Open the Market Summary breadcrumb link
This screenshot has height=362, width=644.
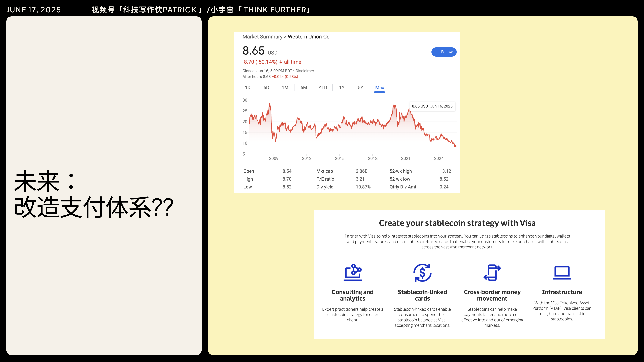262,37
